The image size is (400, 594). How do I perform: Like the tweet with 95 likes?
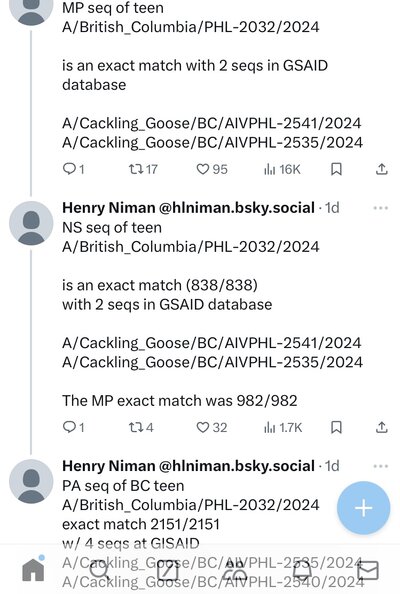(212, 169)
